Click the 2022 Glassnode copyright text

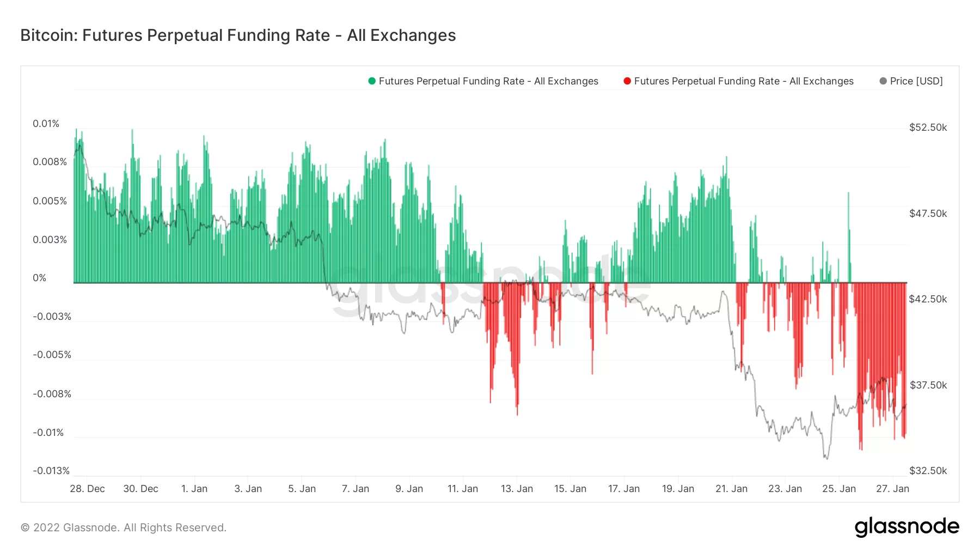[x=124, y=527]
